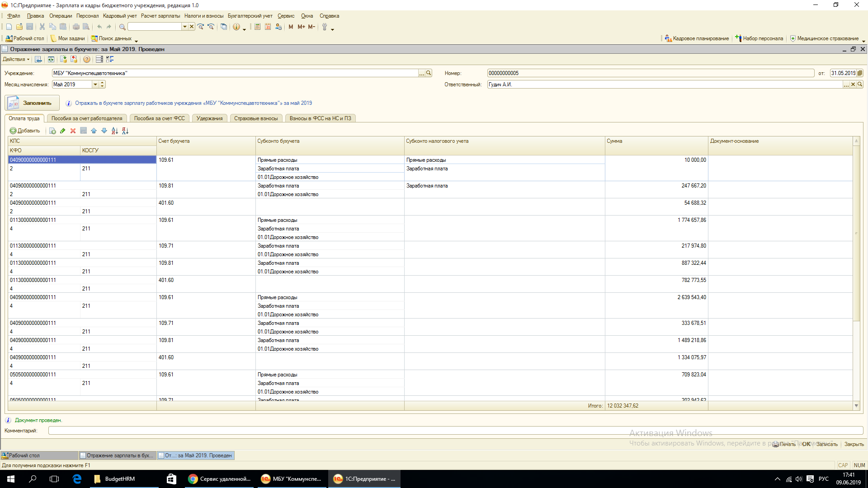Viewport: 868px width, 488px height.
Task: Switch to the Удержания tab
Action: [209, 118]
